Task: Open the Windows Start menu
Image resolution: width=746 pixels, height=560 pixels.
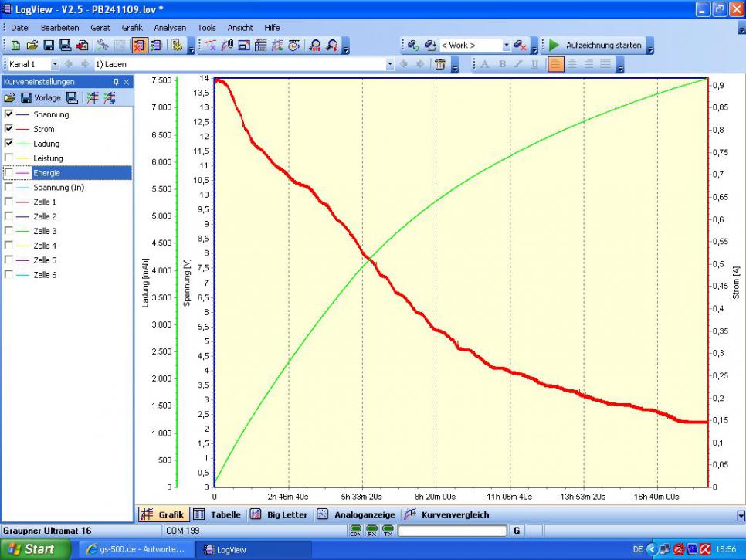Action: click(x=31, y=549)
